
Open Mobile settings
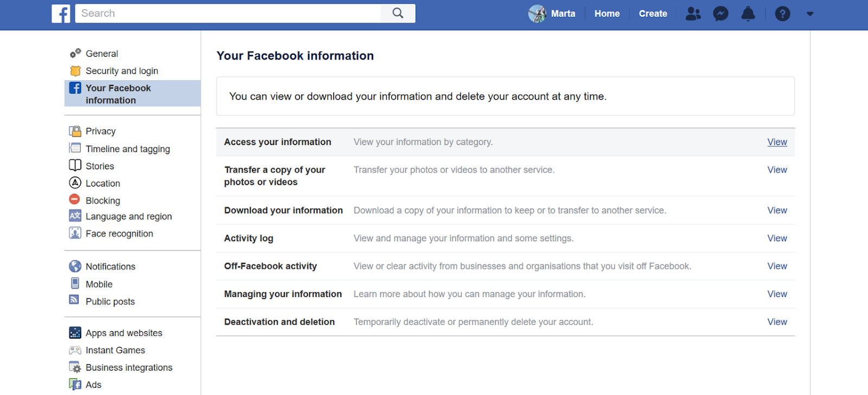[99, 284]
